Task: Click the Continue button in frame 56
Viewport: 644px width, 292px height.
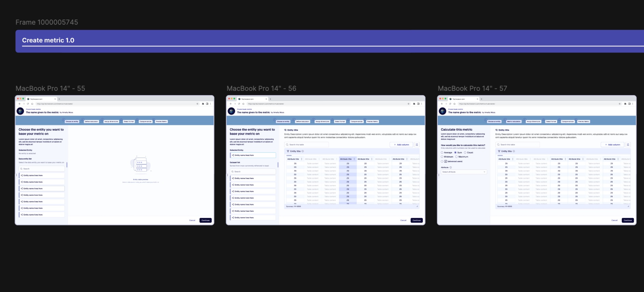Action: (417, 220)
